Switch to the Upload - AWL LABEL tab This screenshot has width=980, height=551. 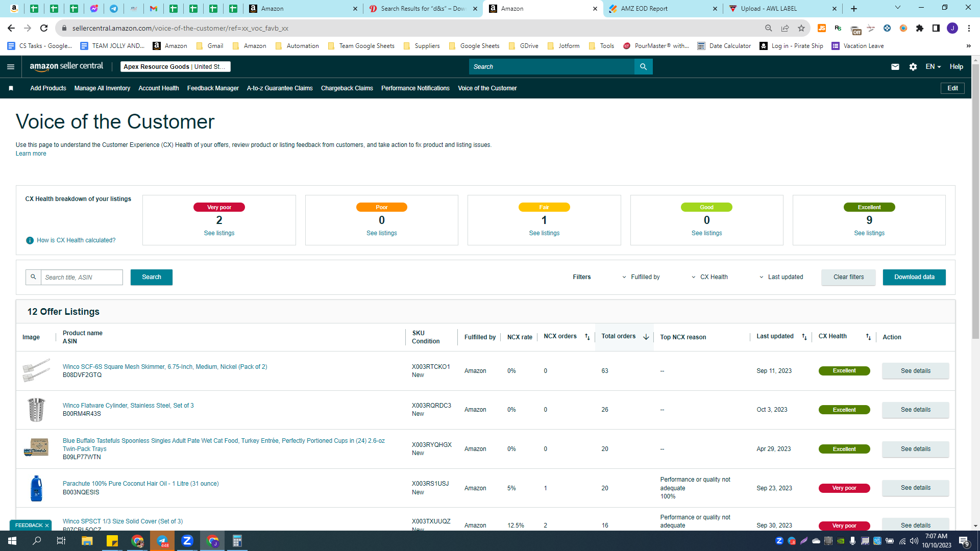coord(783,9)
